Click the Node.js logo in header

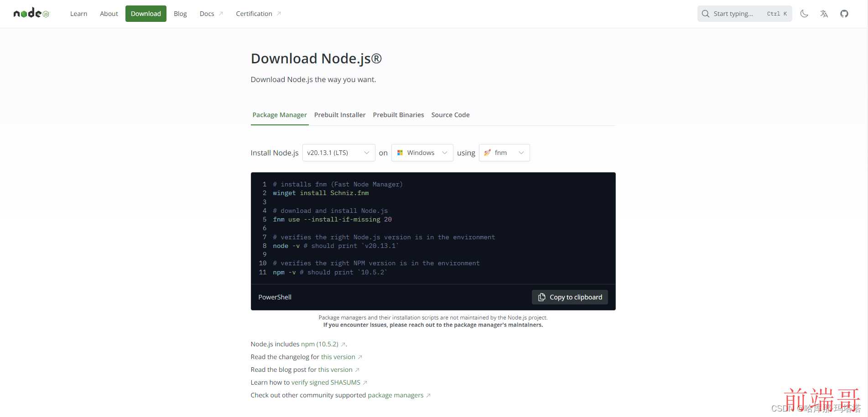click(x=31, y=13)
